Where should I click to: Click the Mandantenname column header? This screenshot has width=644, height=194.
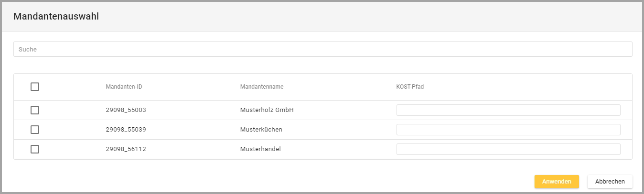(262, 87)
